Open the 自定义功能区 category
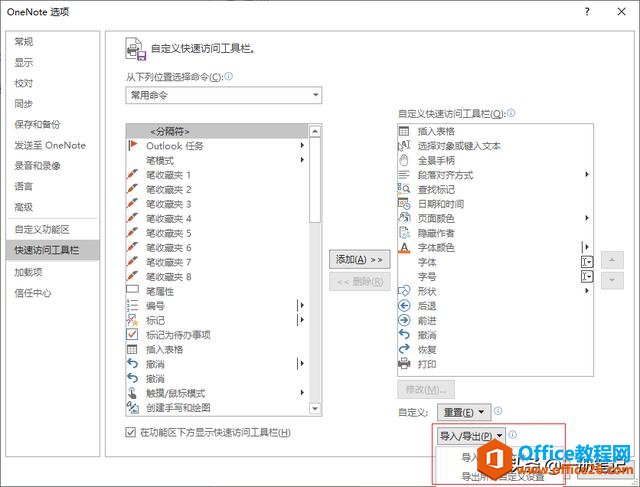The image size is (640, 487). 53,229
